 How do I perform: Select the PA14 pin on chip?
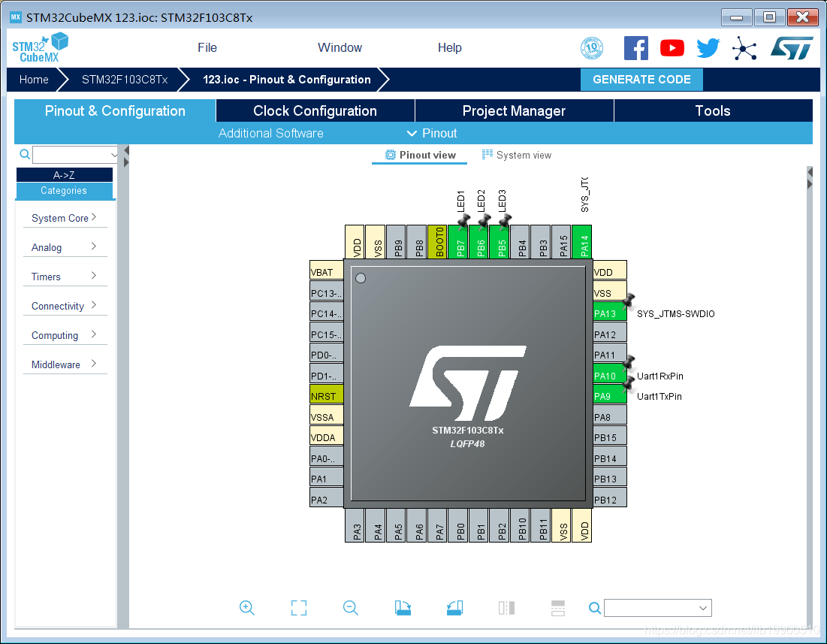pos(581,241)
